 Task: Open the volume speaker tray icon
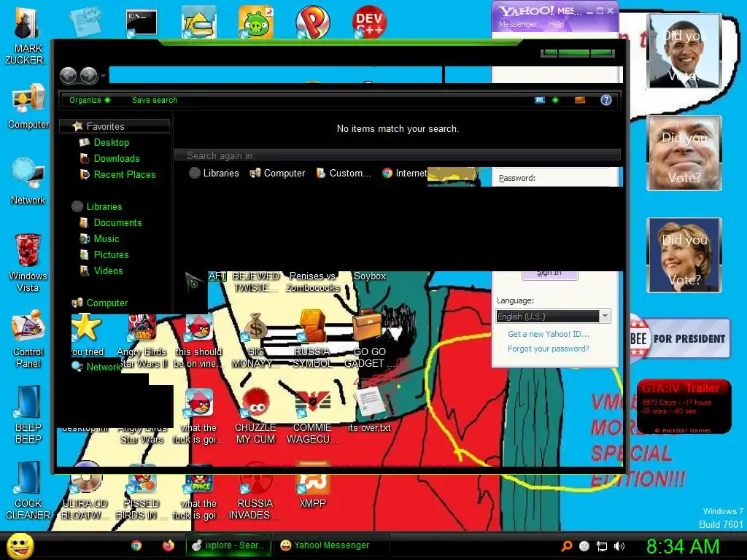click(x=619, y=546)
